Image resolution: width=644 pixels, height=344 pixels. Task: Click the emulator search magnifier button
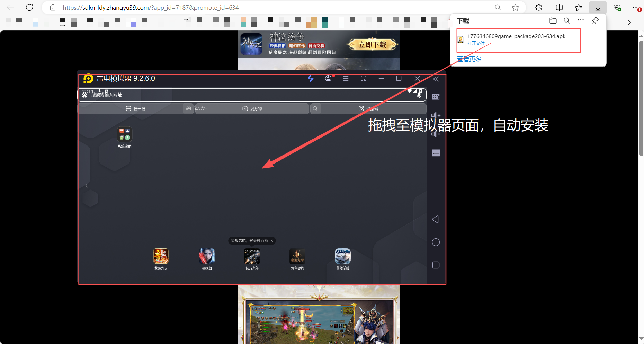(x=315, y=108)
